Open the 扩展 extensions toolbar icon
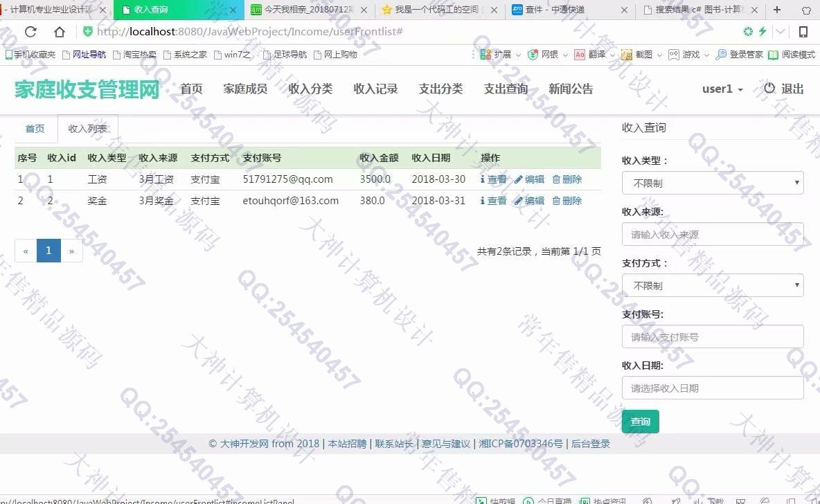 coord(495,55)
